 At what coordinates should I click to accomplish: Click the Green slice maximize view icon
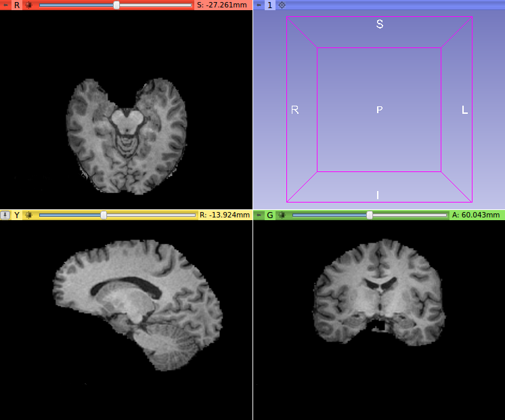[282, 215]
